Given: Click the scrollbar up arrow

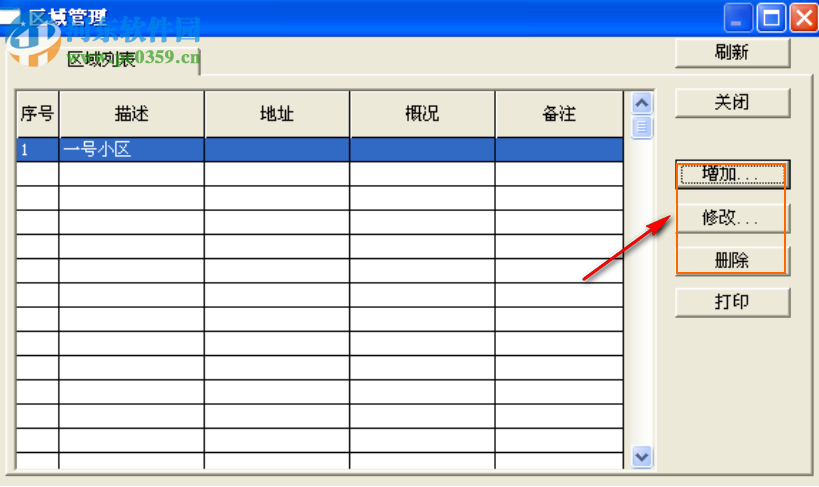Looking at the screenshot, I should [642, 103].
